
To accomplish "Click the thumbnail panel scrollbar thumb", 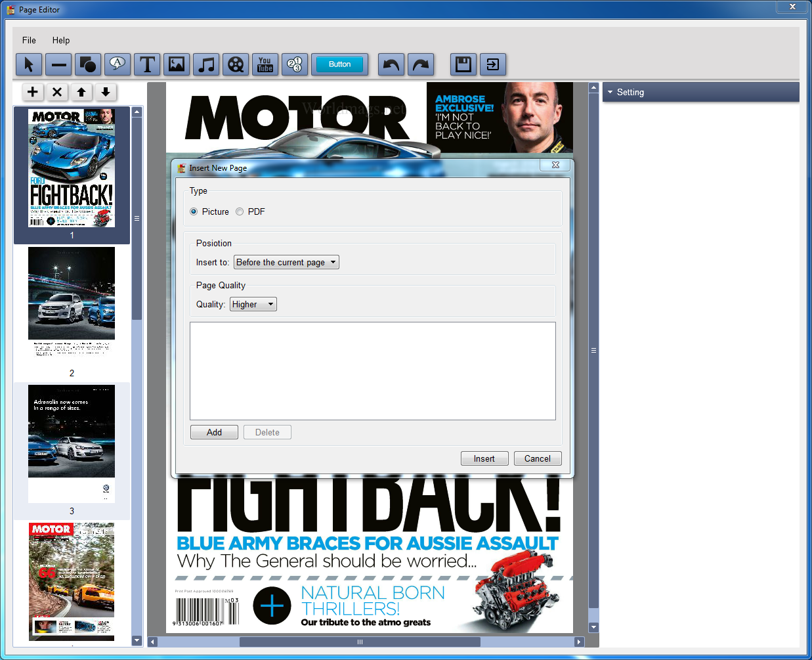I will 137,219.
